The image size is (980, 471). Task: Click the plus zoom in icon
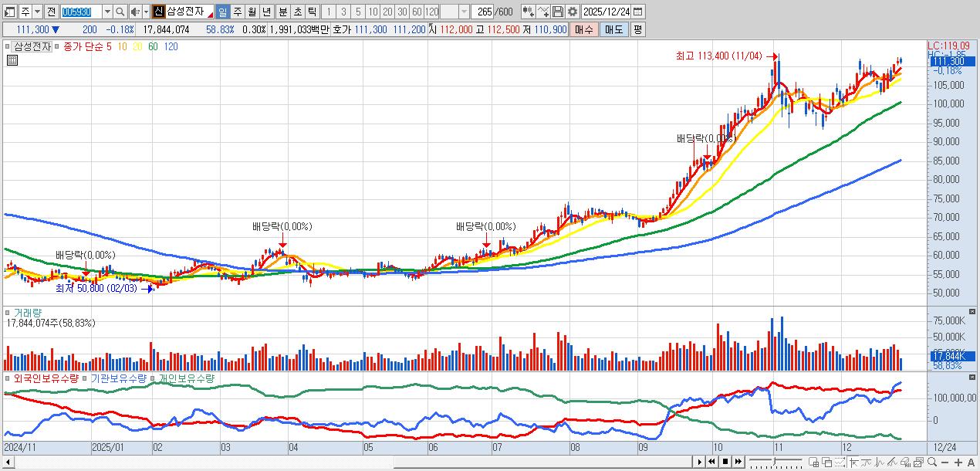point(958,462)
